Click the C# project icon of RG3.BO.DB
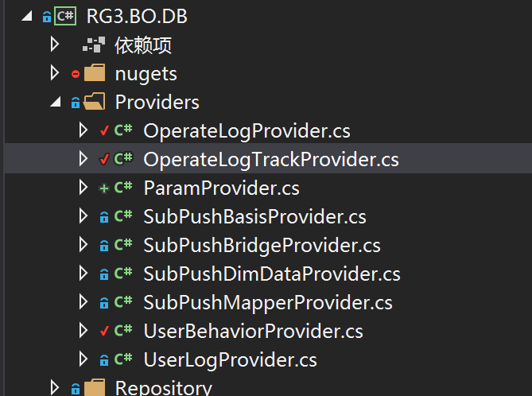 point(65,16)
